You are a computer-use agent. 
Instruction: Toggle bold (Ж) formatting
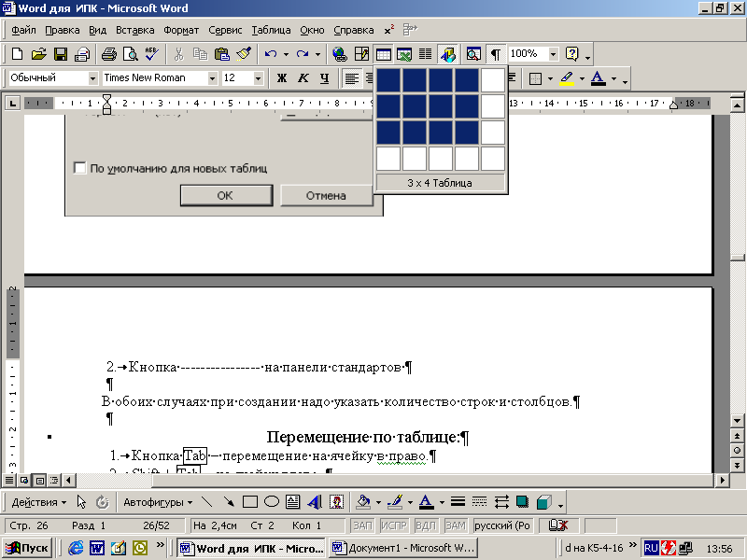[282, 78]
